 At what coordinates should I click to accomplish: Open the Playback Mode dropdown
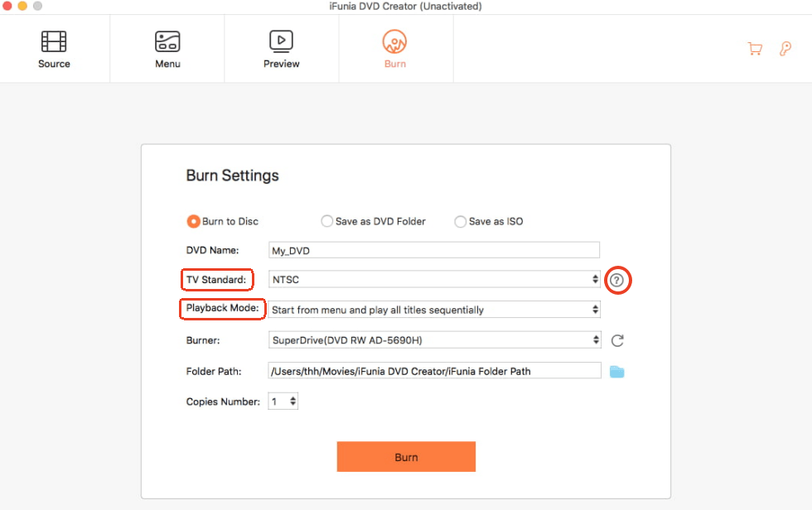click(x=435, y=310)
